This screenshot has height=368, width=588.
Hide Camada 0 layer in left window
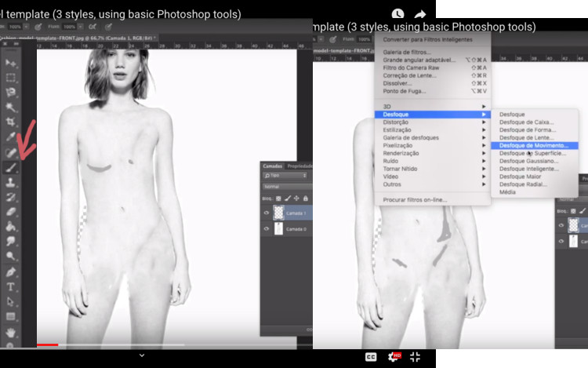[267, 228]
